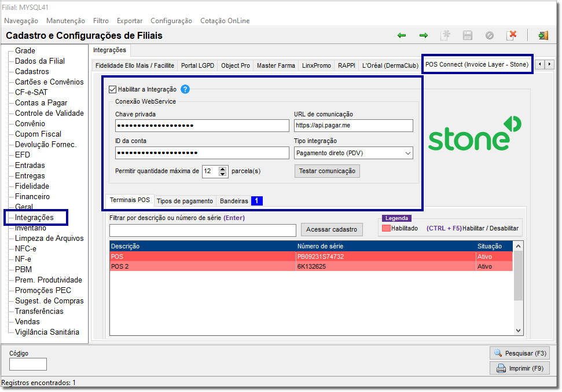The image size is (562, 392).
Task: Select Grade in the side tree
Action: tap(25, 50)
